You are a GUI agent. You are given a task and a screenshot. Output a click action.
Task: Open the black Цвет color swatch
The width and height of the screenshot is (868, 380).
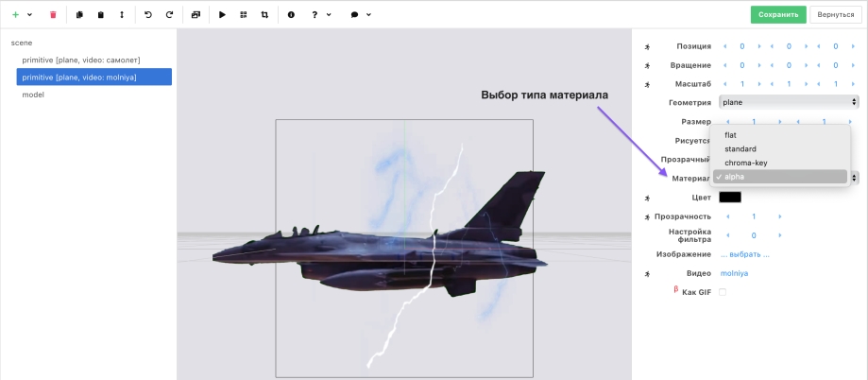coord(729,198)
